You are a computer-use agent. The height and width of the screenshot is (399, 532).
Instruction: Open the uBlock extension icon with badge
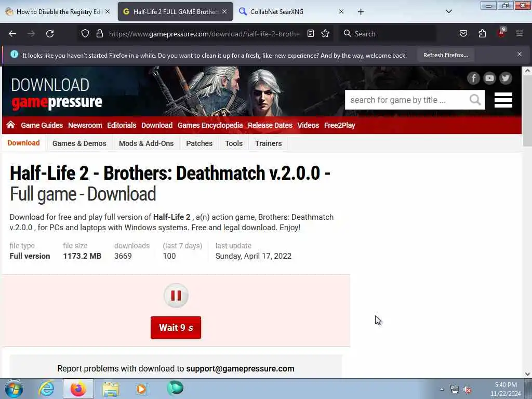click(x=501, y=33)
